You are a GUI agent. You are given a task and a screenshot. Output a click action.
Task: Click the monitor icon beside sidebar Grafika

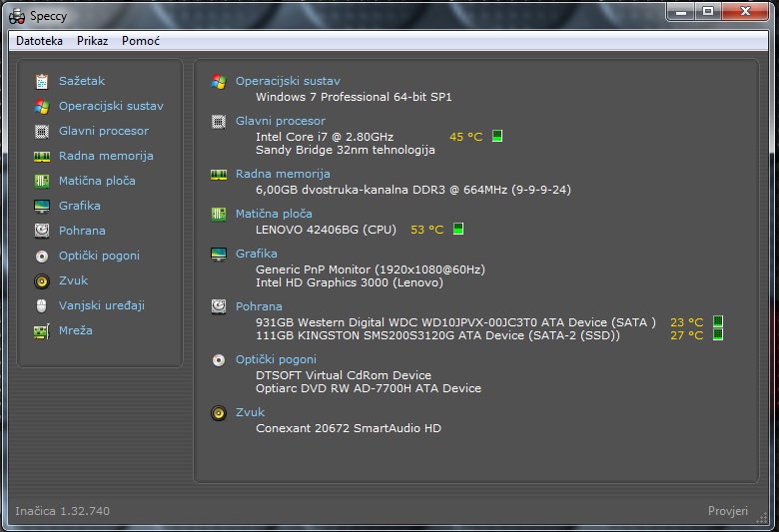pyautogui.click(x=42, y=206)
